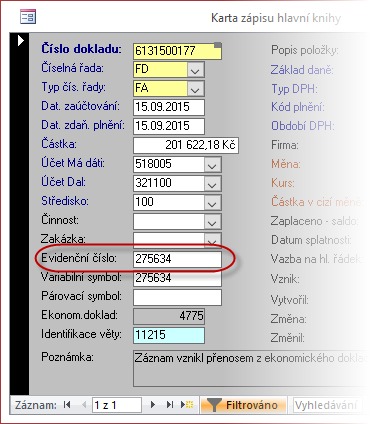Viewport: 370px width, 424px height.
Task: Click the Poznámka note text box
Action: coord(250,368)
